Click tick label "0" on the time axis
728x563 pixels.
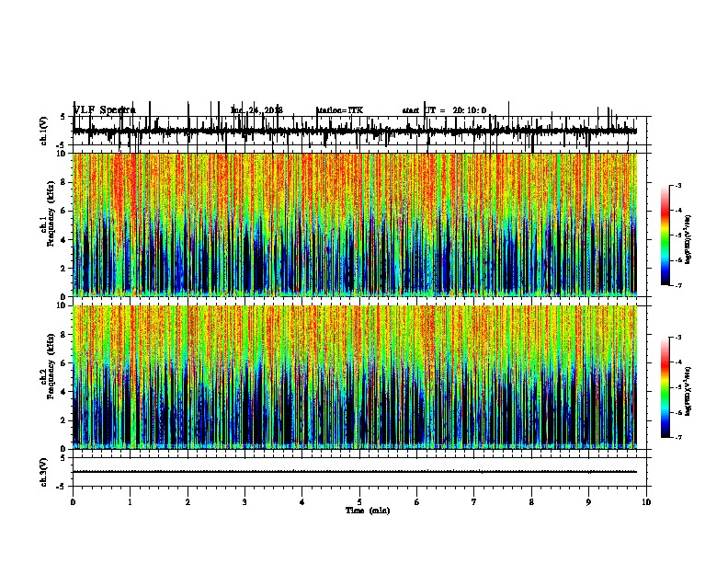tap(73, 502)
